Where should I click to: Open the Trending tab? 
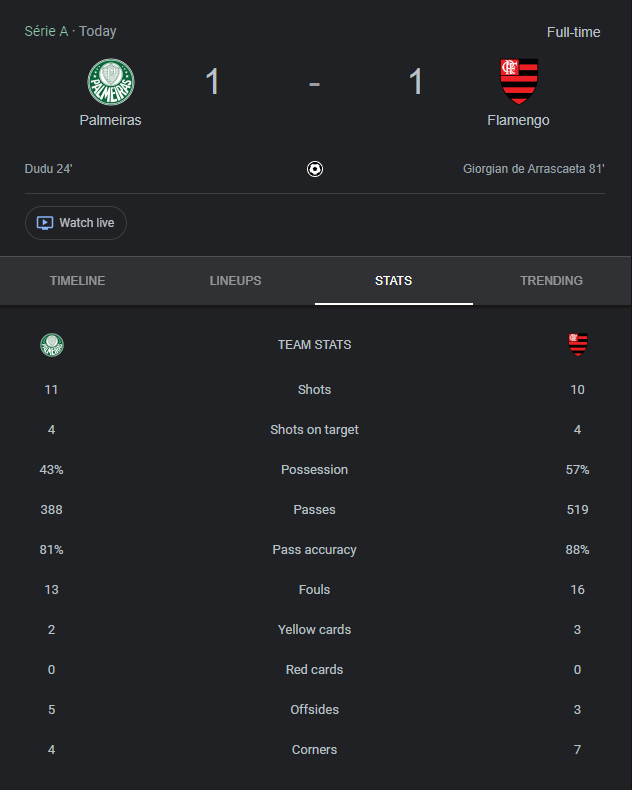click(551, 281)
